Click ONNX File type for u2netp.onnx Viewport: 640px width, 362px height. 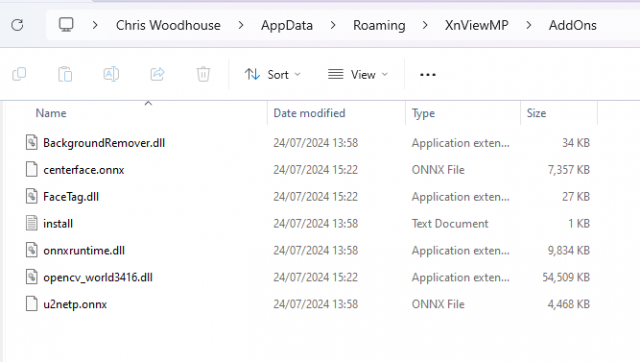tap(438, 304)
